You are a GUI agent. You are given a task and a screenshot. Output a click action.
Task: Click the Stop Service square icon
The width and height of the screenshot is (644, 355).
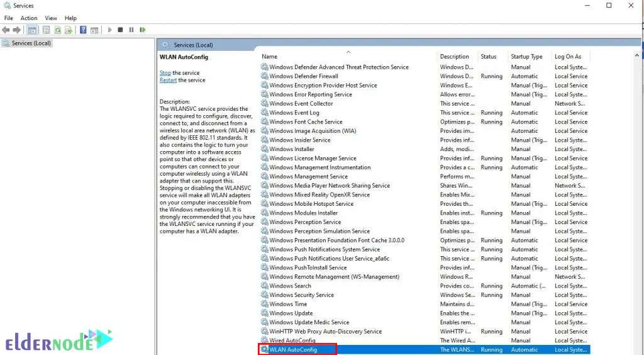[x=120, y=30]
